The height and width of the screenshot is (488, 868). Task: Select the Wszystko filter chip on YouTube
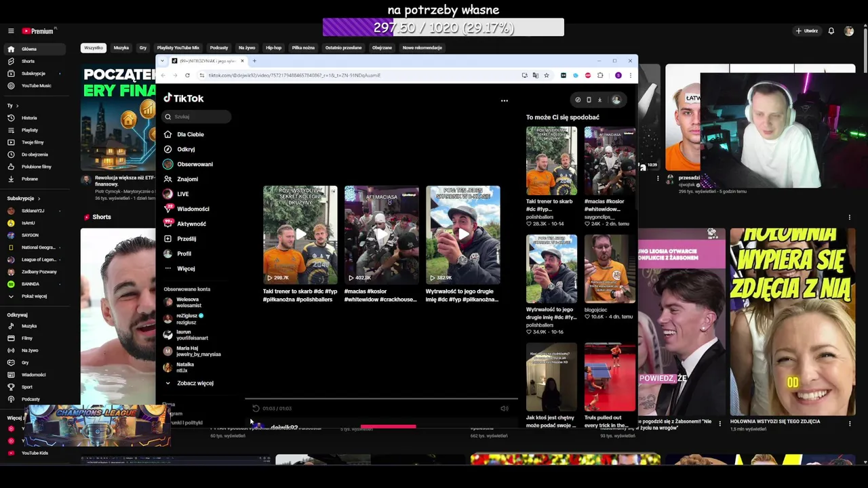[x=94, y=48]
